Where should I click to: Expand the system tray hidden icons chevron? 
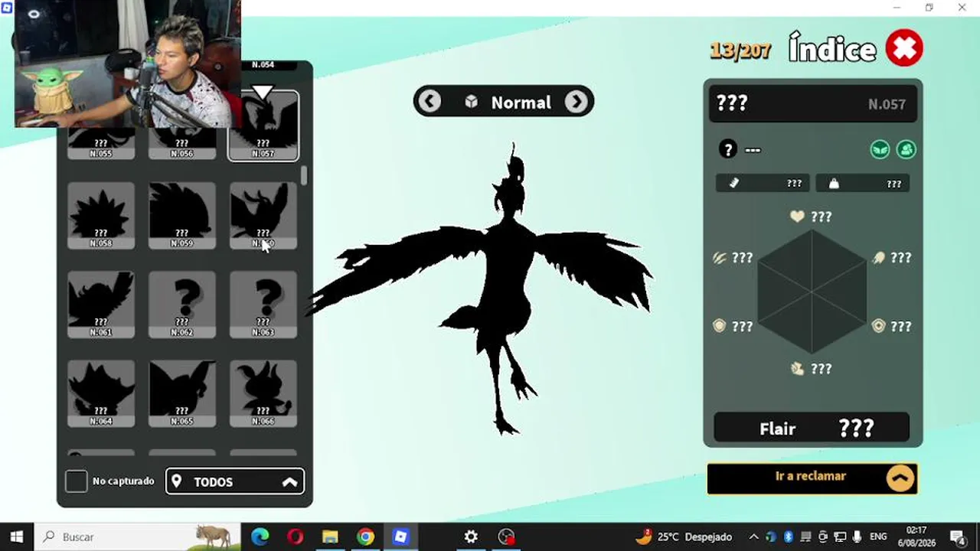pos(754,536)
